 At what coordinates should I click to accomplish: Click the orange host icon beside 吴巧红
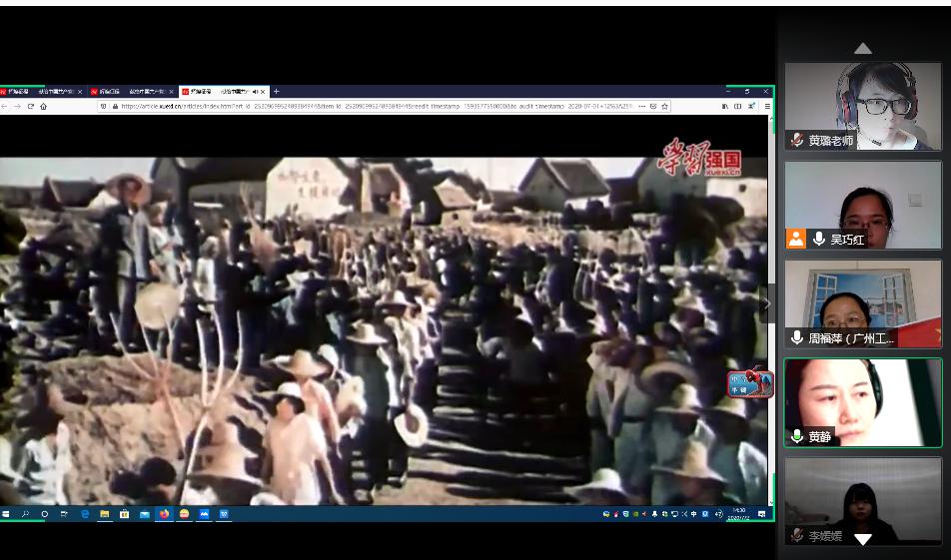pos(796,239)
